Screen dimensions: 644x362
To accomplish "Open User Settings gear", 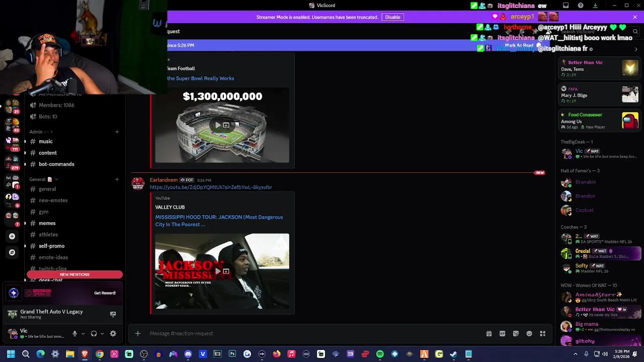I will pyautogui.click(x=113, y=333).
